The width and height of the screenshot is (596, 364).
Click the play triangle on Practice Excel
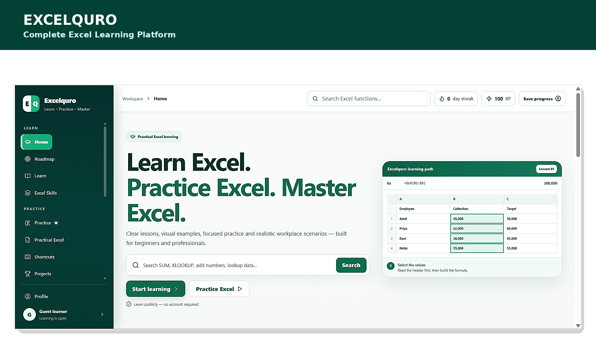pyautogui.click(x=240, y=289)
